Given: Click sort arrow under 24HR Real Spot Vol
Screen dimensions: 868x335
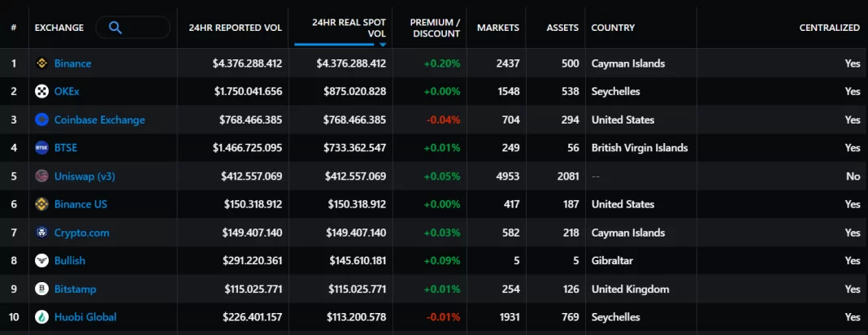Looking at the screenshot, I should point(383,46).
